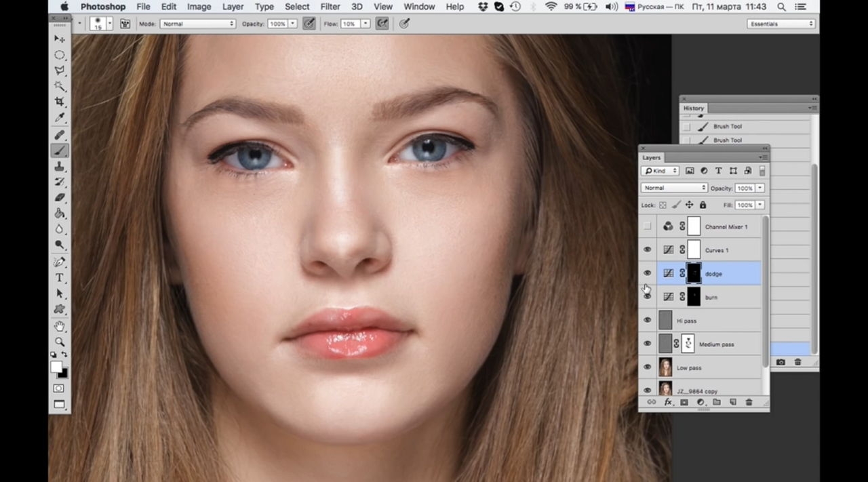Open macOS Spotlight search
Viewport: 868px width, 482px height.
tap(781, 7)
